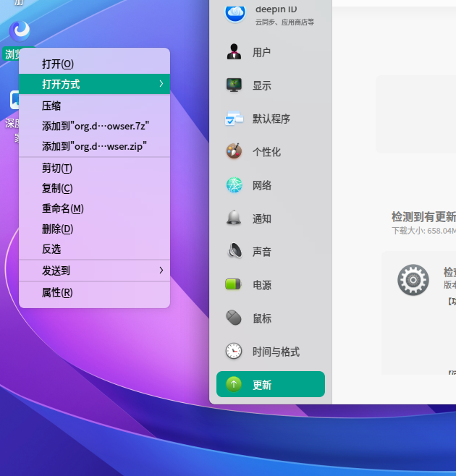Click the 时间与格式 sidebar label
This screenshot has width=456, height=476.
(x=276, y=352)
